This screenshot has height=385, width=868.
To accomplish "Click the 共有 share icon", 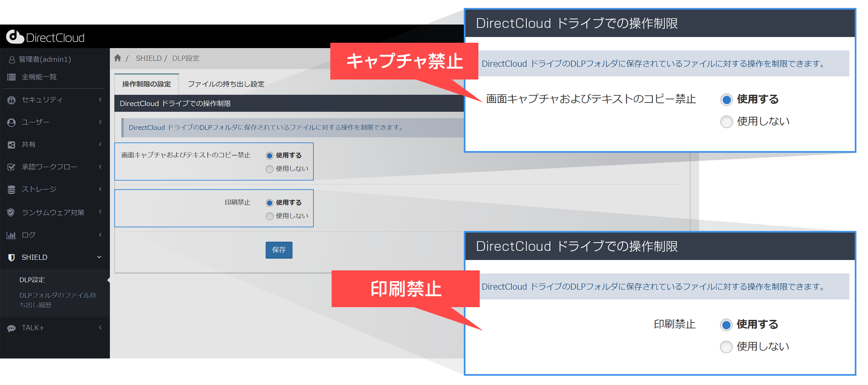I will point(12,145).
